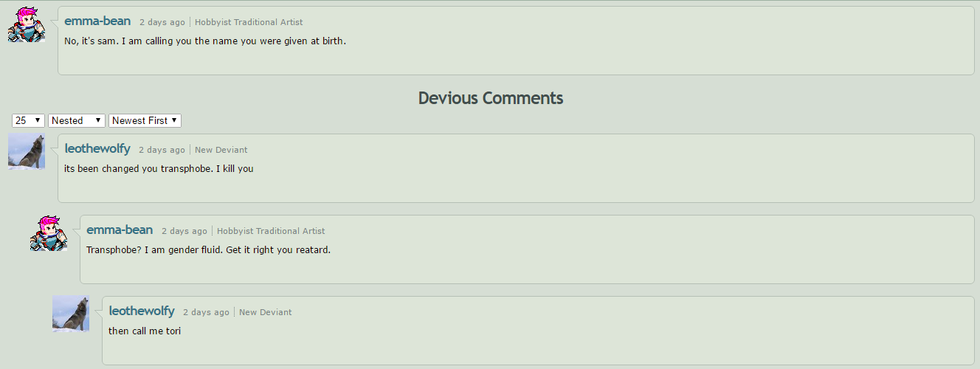This screenshot has height=369, width=980.
Task: Click the Devious Comments heading
Action: [x=490, y=97]
